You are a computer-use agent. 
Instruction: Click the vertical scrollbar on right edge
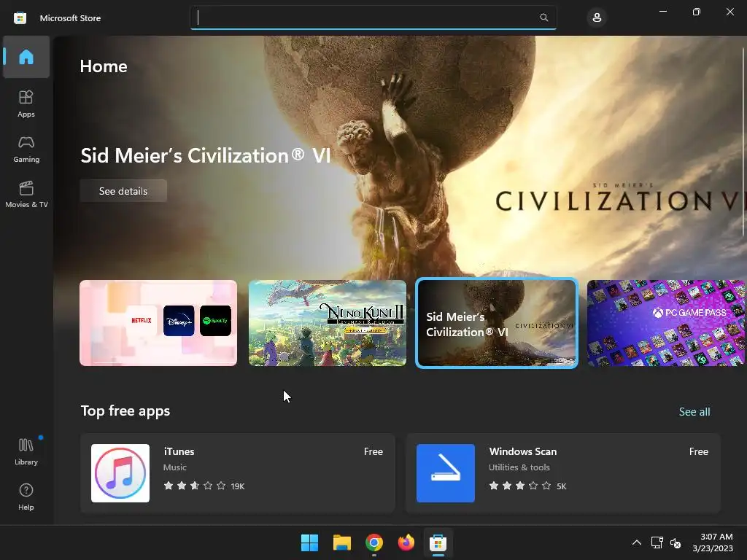(x=743, y=143)
